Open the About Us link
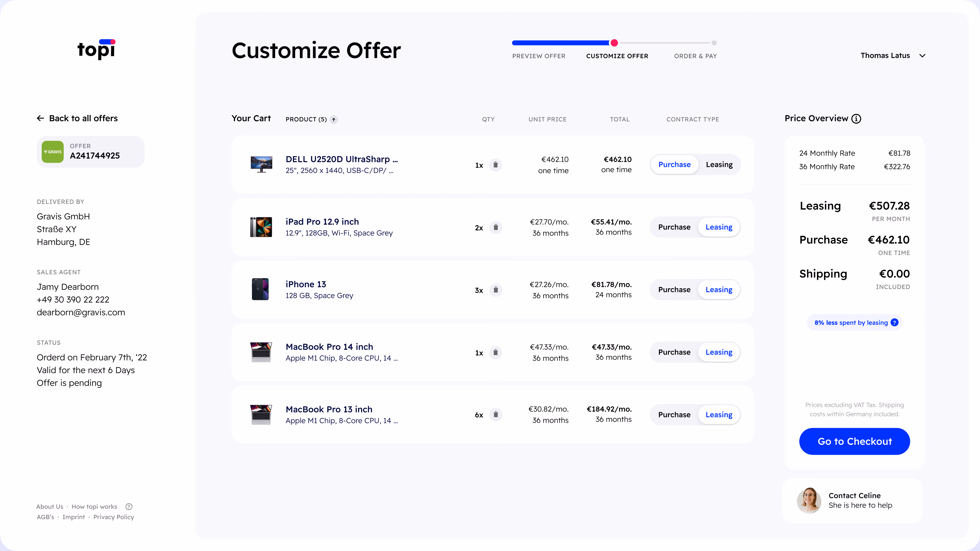This screenshot has height=551, width=980. pyautogui.click(x=50, y=507)
